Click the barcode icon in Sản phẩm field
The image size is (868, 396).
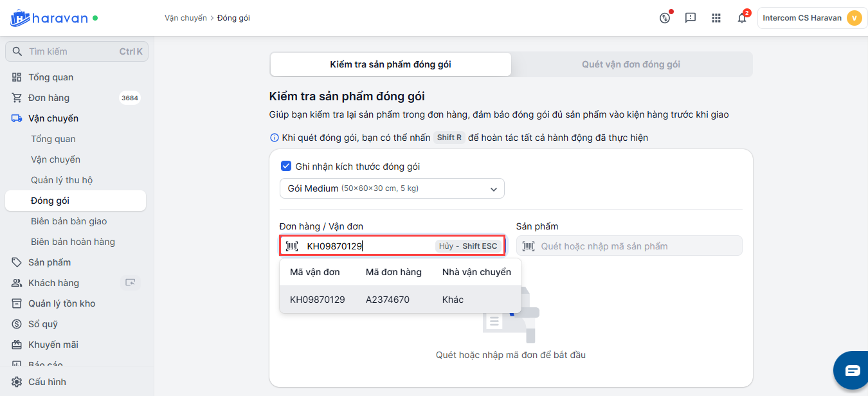point(529,246)
